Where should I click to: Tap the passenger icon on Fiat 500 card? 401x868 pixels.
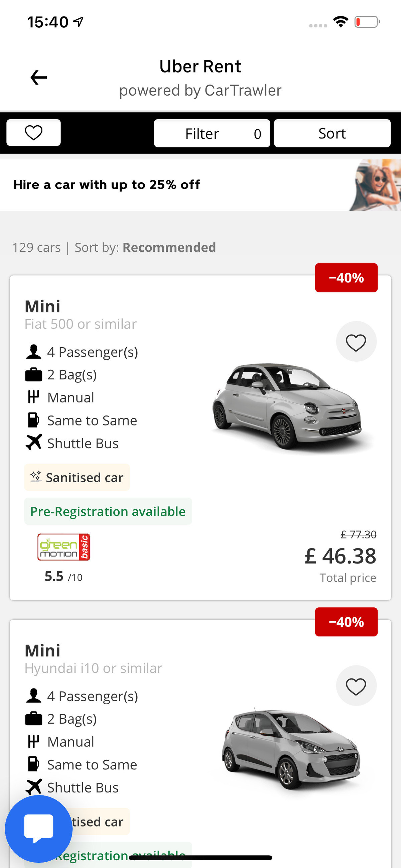[33, 352]
